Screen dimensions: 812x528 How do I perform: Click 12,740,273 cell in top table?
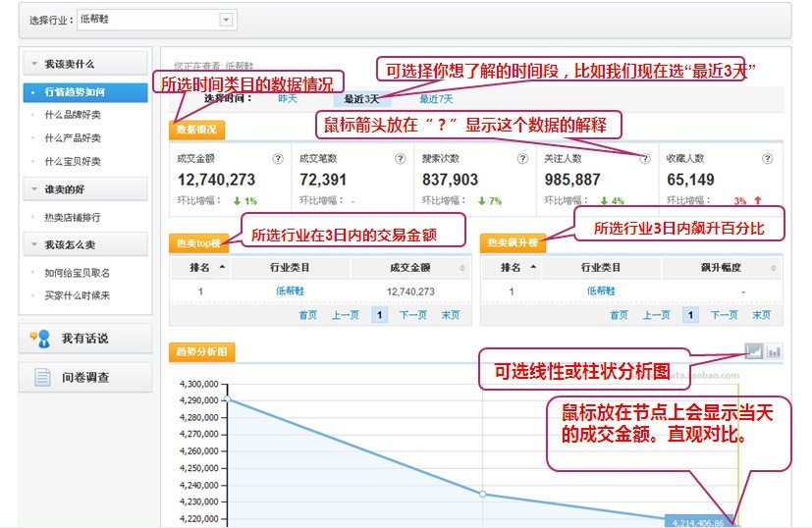(410, 291)
